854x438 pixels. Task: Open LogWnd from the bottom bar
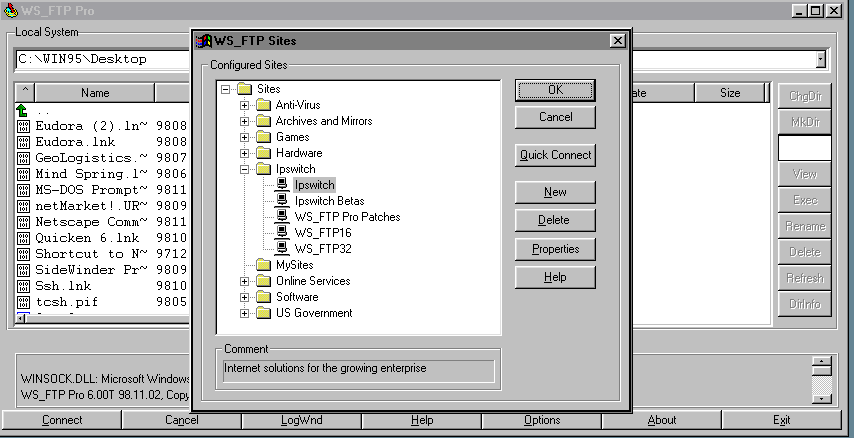click(301, 420)
